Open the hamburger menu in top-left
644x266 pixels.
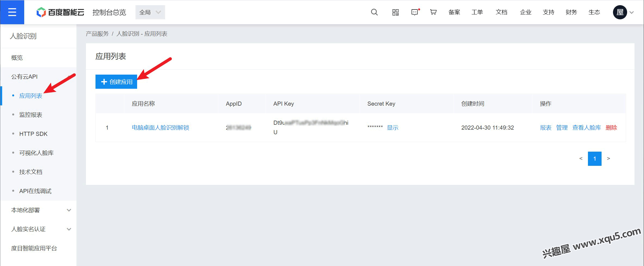[x=12, y=12]
